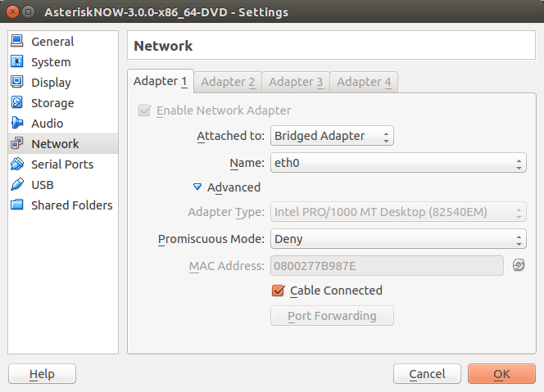Open the Attached to Bridged Adapter dropdown
This screenshot has height=392, width=544.
pyautogui.click(x=332, y=136)
